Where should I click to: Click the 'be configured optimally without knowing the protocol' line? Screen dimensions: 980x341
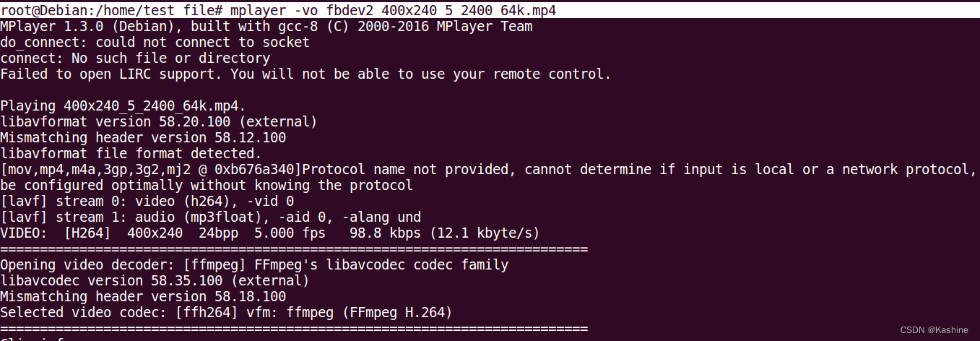pos(207,185)
